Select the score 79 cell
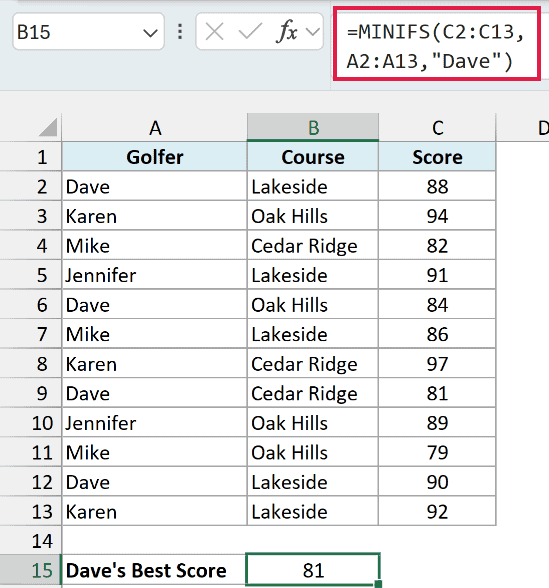The height and width of the screenshot is (588, 549). point(437,452)
